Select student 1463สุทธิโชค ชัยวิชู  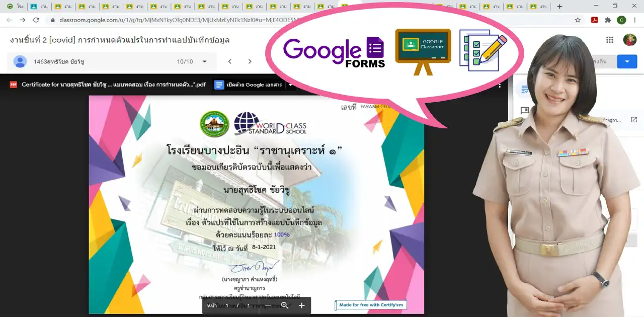pyautogui.click(x=59, y=61)
